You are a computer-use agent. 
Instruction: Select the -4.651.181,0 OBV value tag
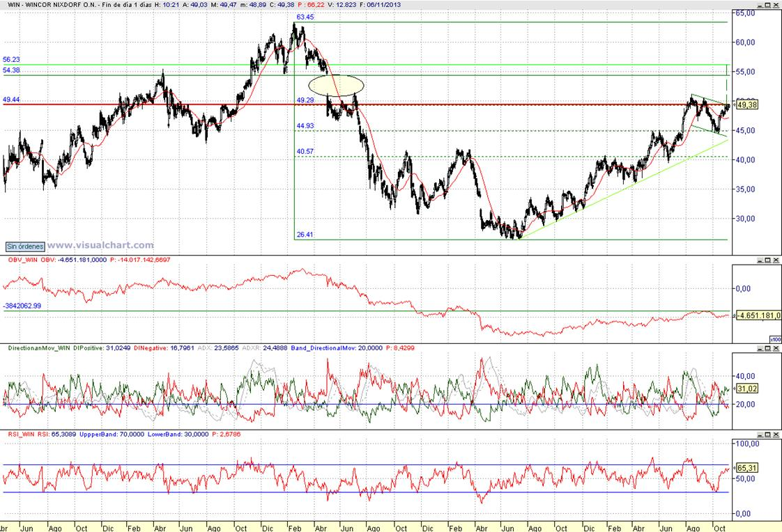click(x=758, y=315)
